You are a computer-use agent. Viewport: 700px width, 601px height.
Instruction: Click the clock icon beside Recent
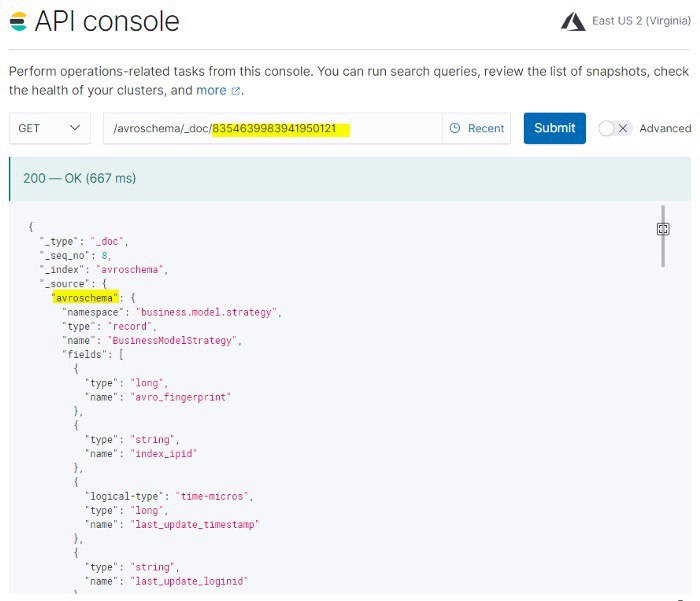tap(455, 128)
